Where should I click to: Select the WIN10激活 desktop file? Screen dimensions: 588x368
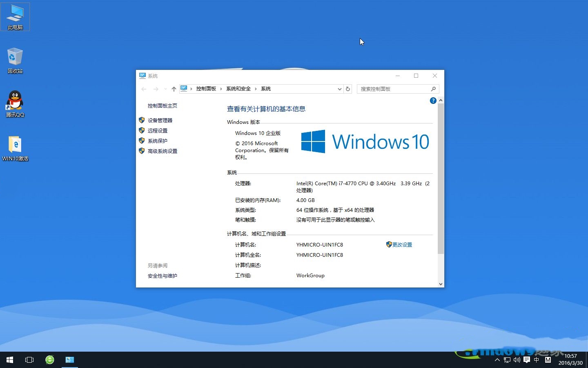click(x=15, y=148)
